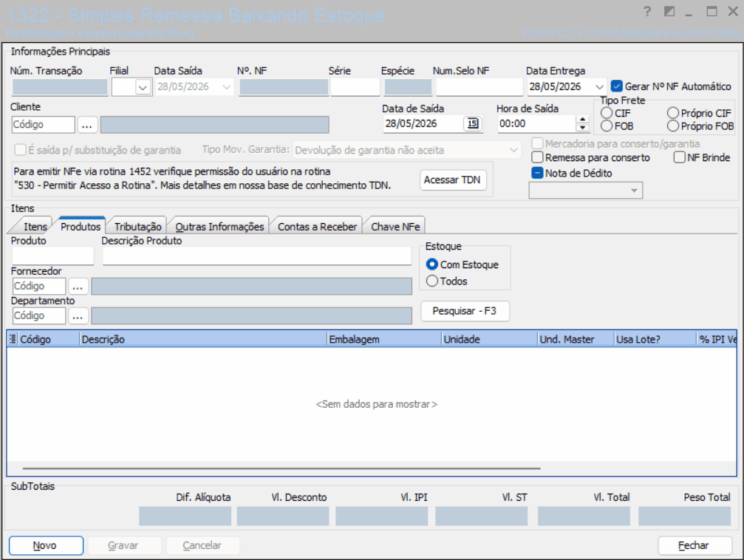744x560 pixels.
Task: Check the NF Brinde option
Action: coord(680,157)
